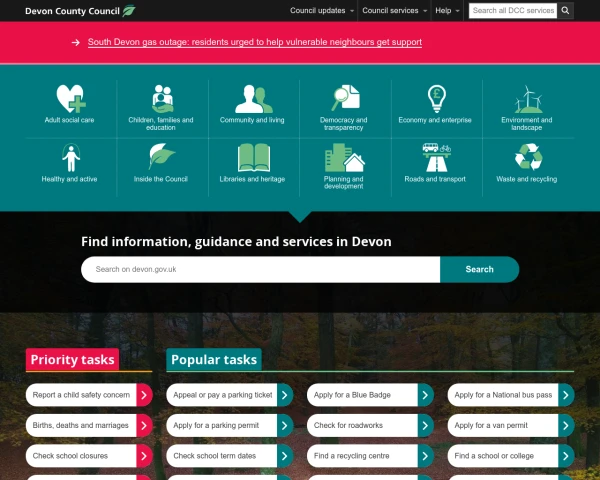Click the teal Search button
The width and height of the screenshot is (600, 480).
click(479, 269)
